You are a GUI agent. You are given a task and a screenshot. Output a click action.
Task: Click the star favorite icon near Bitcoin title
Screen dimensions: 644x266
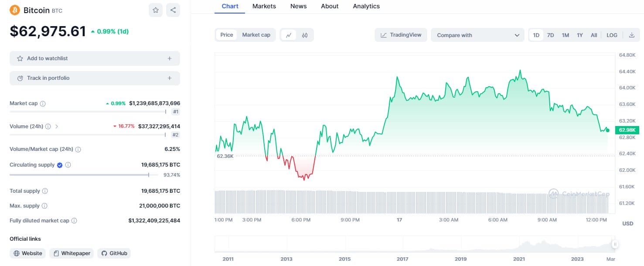pos(156,10)
